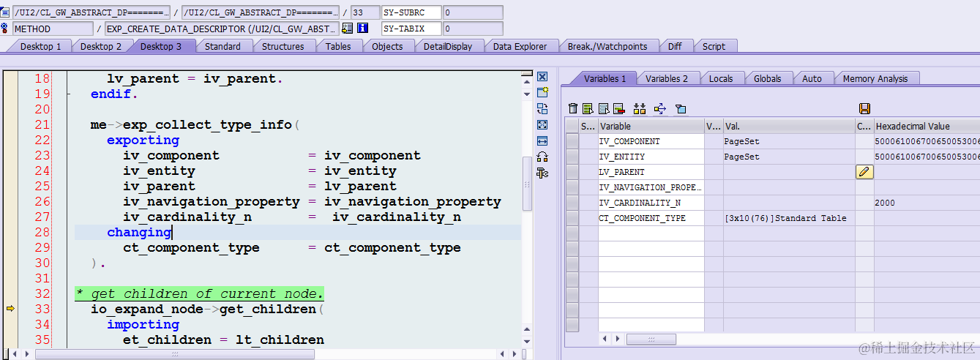Screen dimensions: 980x360
Task: Switch to the Auto tab
Action: tap(812, 78)
